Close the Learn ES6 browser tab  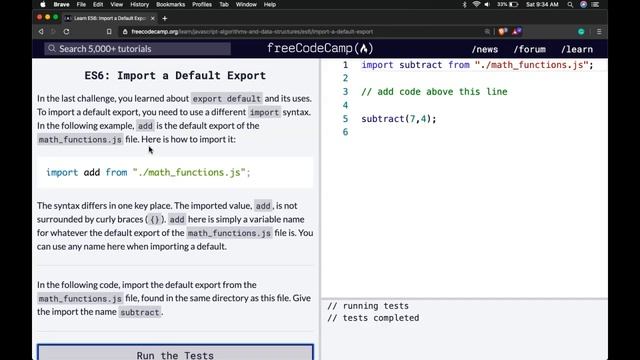[x=153, y=18]
